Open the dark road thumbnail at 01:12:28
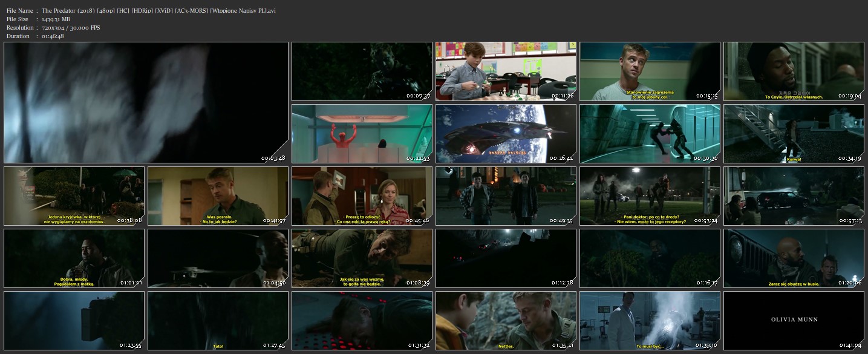This screenshot has height=354, width=868. pyautogui.click(x=506, y=258)
